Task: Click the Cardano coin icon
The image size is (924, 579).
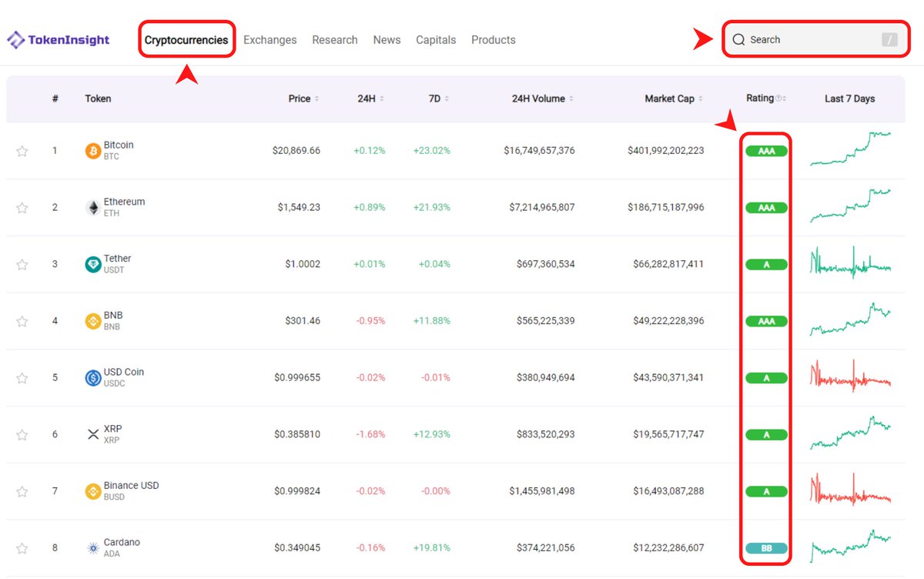Action: 93,548
